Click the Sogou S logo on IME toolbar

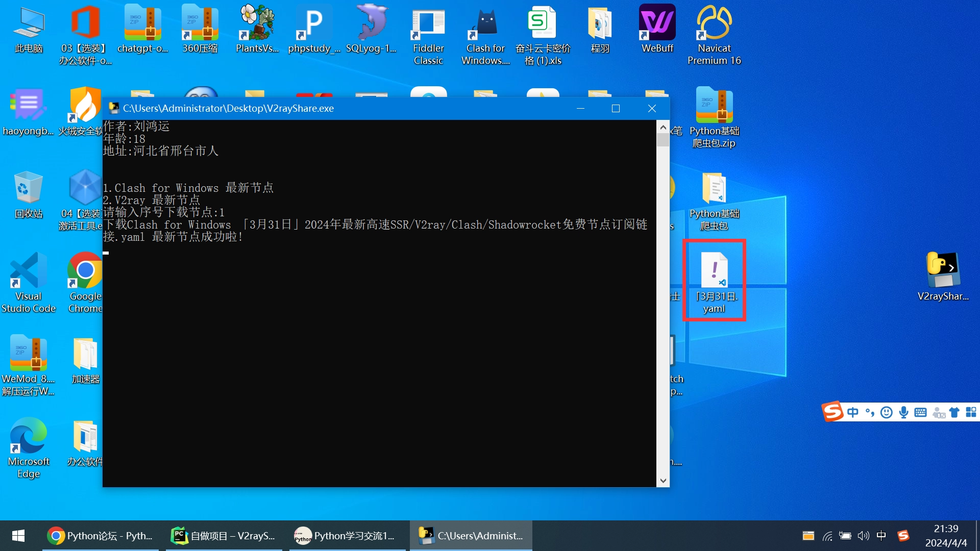832,411
